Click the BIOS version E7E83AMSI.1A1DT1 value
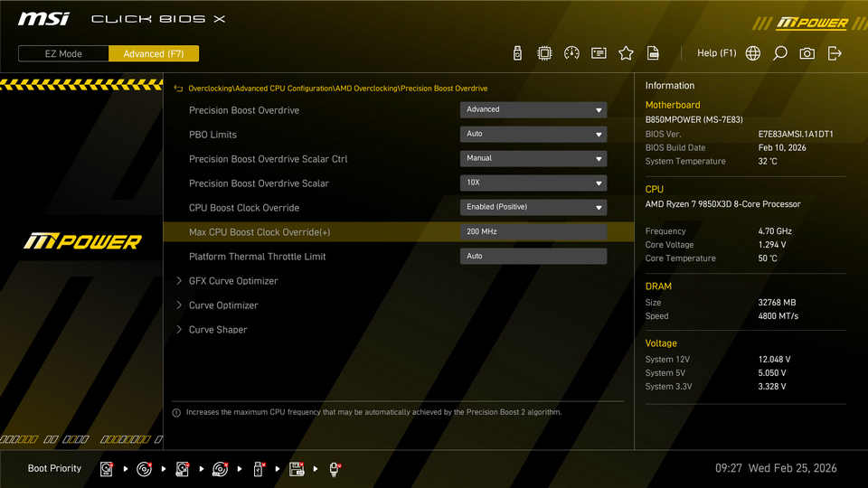868x488 pixels. pyautogui.click(x=796, y=134)
